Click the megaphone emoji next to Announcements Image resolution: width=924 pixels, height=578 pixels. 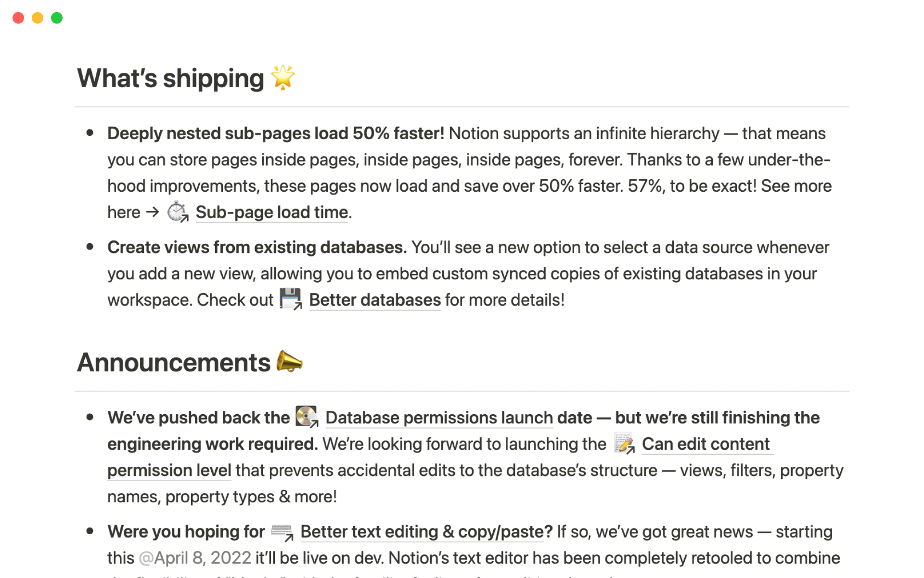point(289,362)
